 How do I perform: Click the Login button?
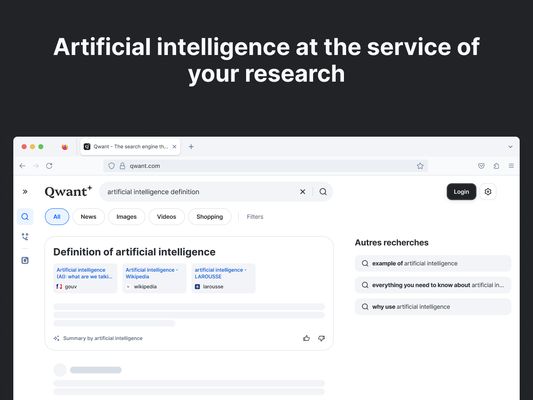click(461, 192)
